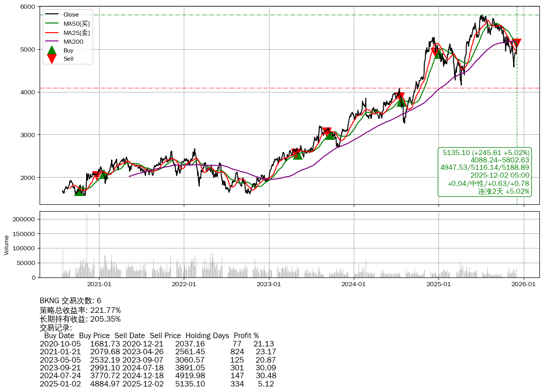Click the purple MA200 line sample in legend
This screenshot has width=544, height=392.
click(52, 41)
